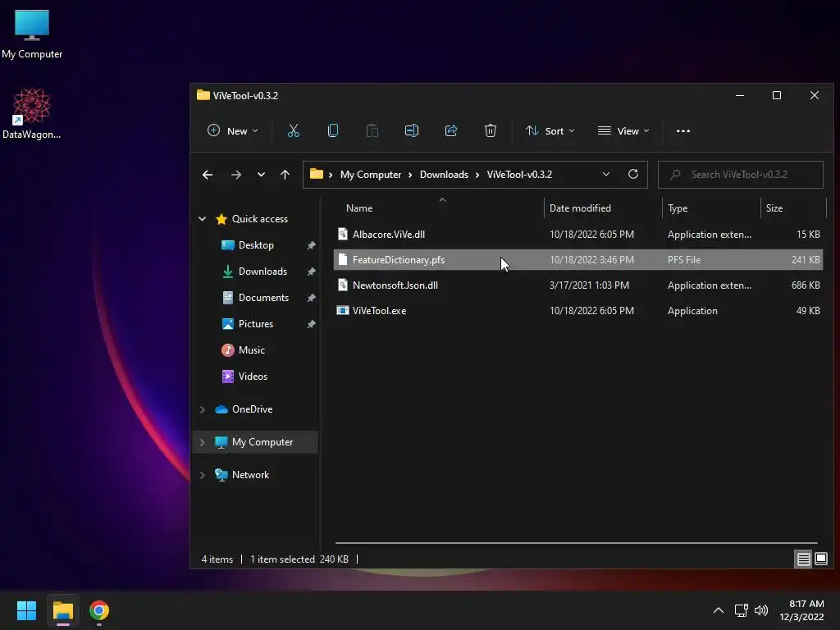This screenshot has width=840, height=630.
Task: Switch to details view layout icon
Action: point(804,559)
